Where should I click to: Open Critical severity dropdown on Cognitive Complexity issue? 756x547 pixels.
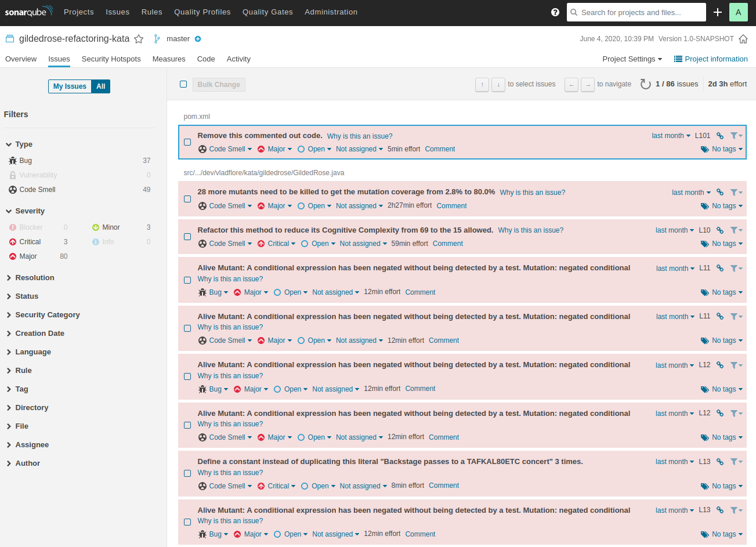pyautogui.click(x=276, y=244)
